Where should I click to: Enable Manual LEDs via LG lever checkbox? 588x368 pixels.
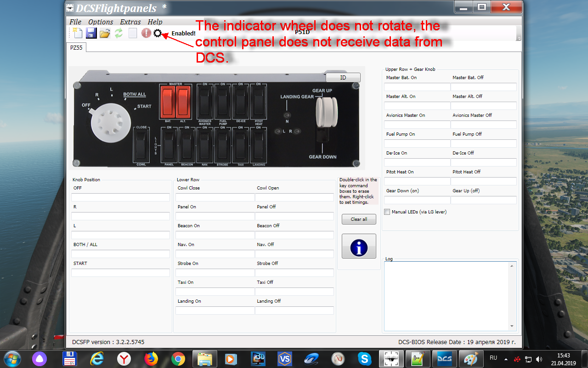pyautogui.click(x=387, y=212)
